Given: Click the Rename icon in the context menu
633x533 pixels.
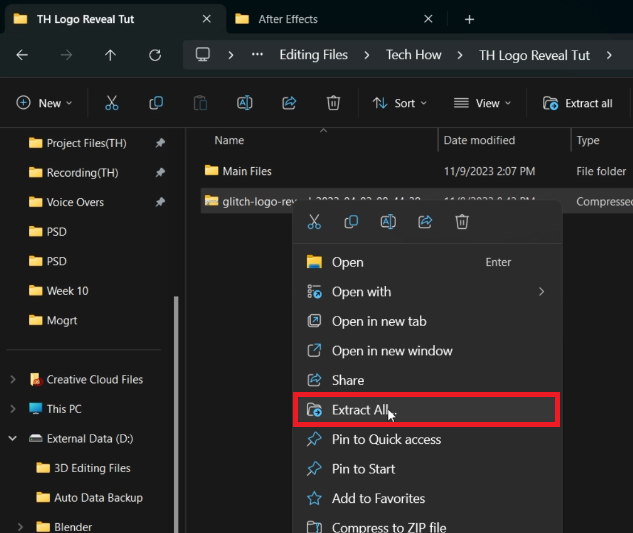Looking at the screenshot, I should tap(388, 222).
